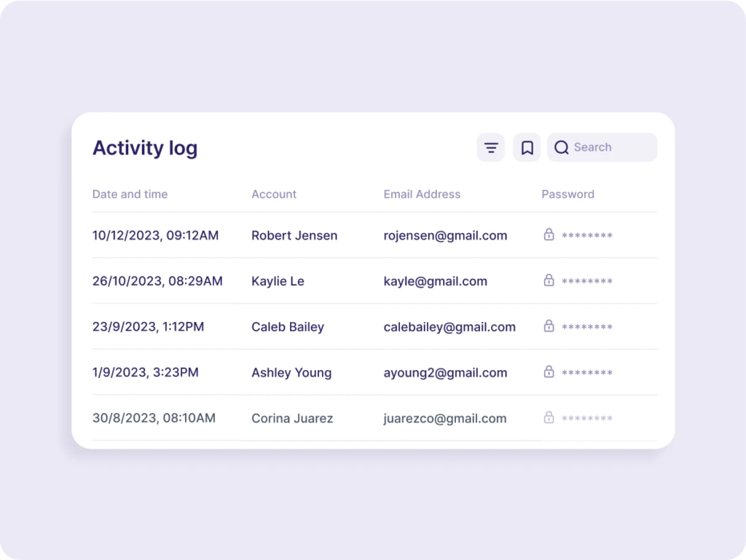Open the filter options icon
The image size is (746, 560).
click(x=491, y=147)
